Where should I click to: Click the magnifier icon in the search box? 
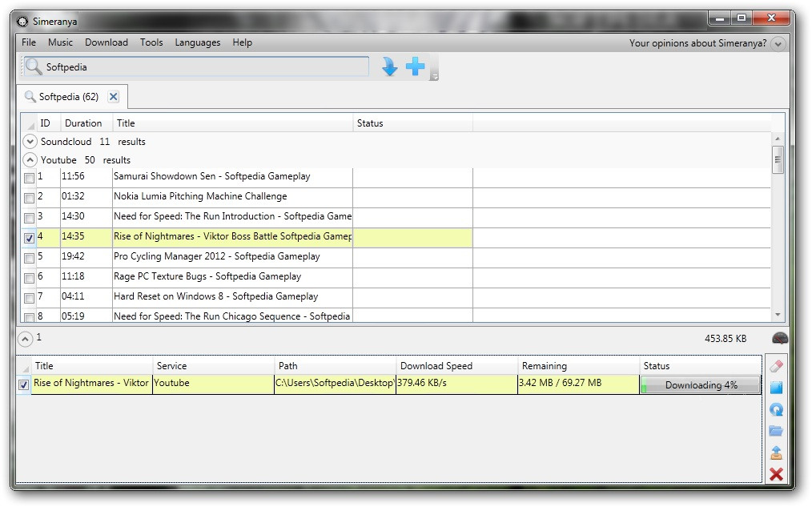pos(34,66)
